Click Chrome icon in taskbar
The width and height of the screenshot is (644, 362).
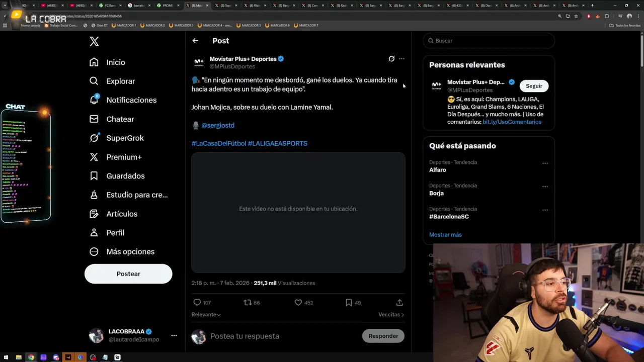(x=31, y=357)
